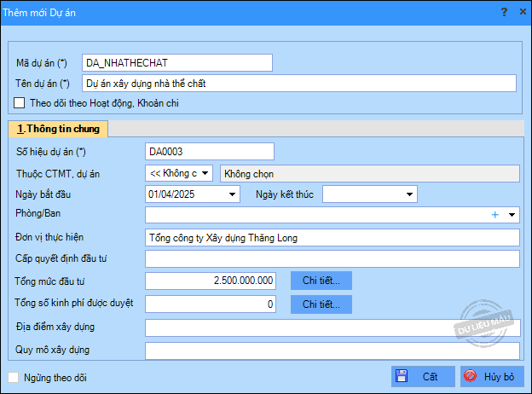Close the Thêm mới Dự án dialog

pyautogui.click(x=521, y=12)
